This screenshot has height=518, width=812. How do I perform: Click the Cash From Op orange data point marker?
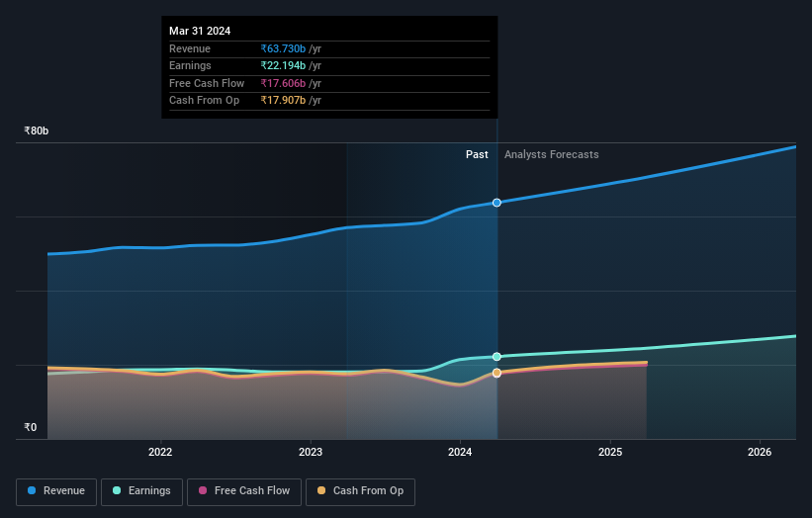(x=496, y=373)
